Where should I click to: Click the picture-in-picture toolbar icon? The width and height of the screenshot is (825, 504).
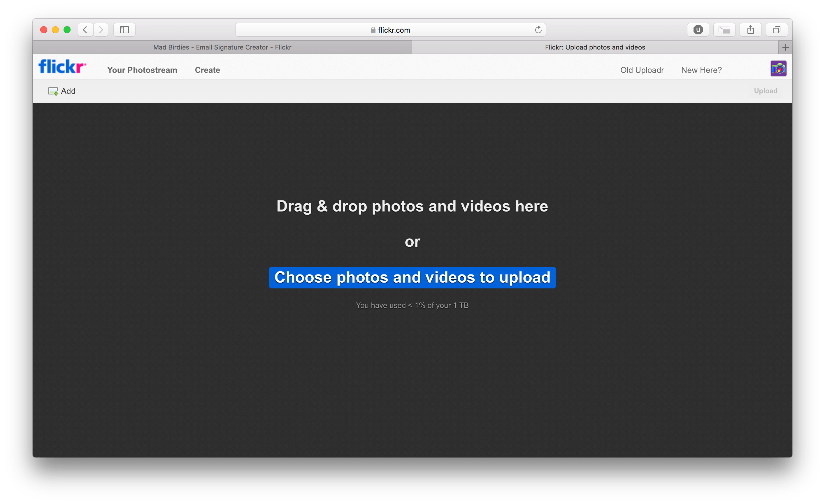[x=724, y=30]
